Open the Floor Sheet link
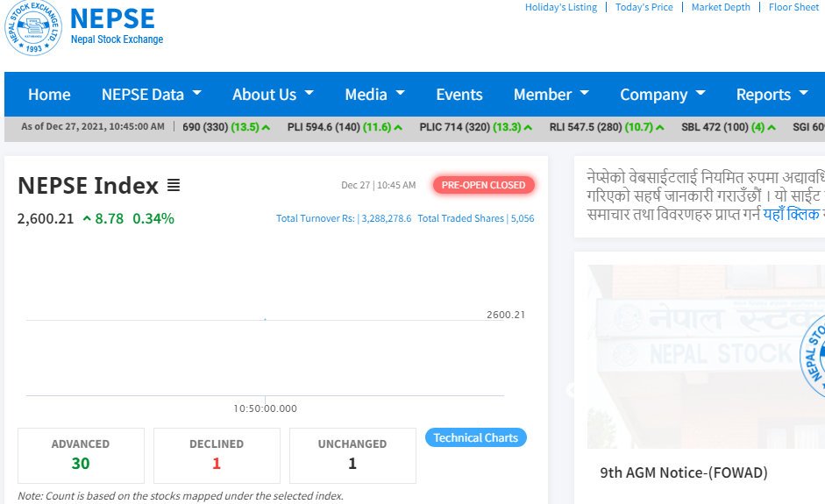The width and height of the screenshot is (825, 504). [794, 7]
